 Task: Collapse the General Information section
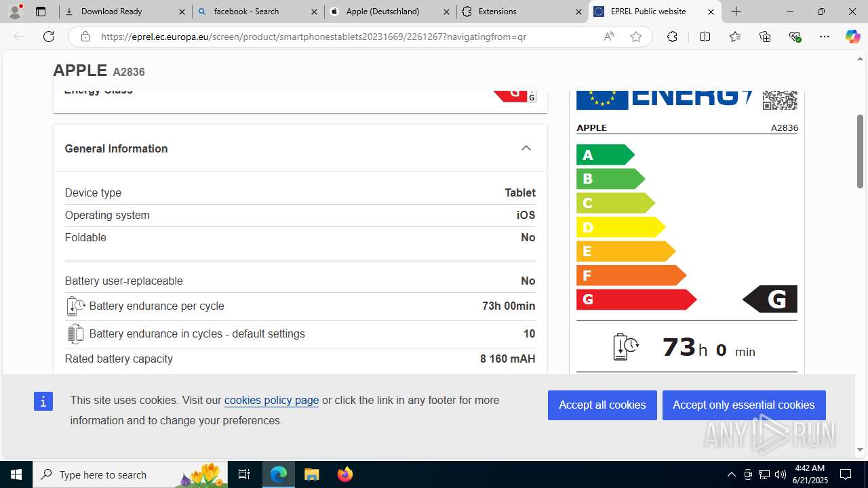526,148
